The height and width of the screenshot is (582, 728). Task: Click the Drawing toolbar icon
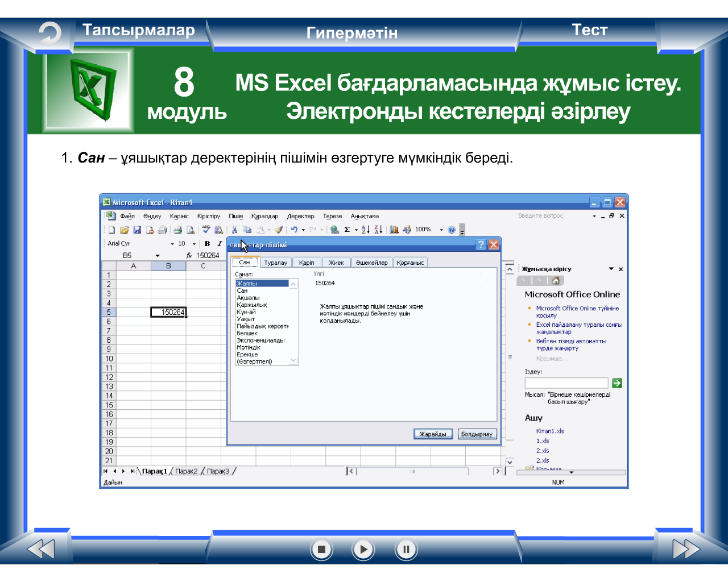tap(407, 230)
